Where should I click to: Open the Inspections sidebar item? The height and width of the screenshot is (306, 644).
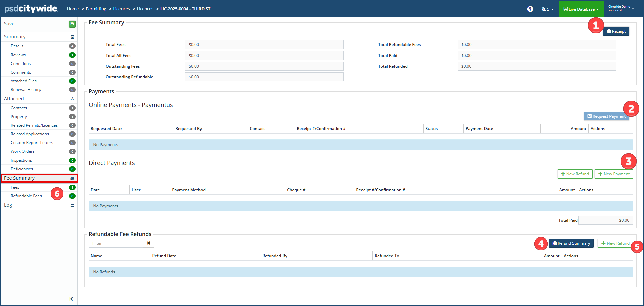pyautogui.click(x=21, y=160)
